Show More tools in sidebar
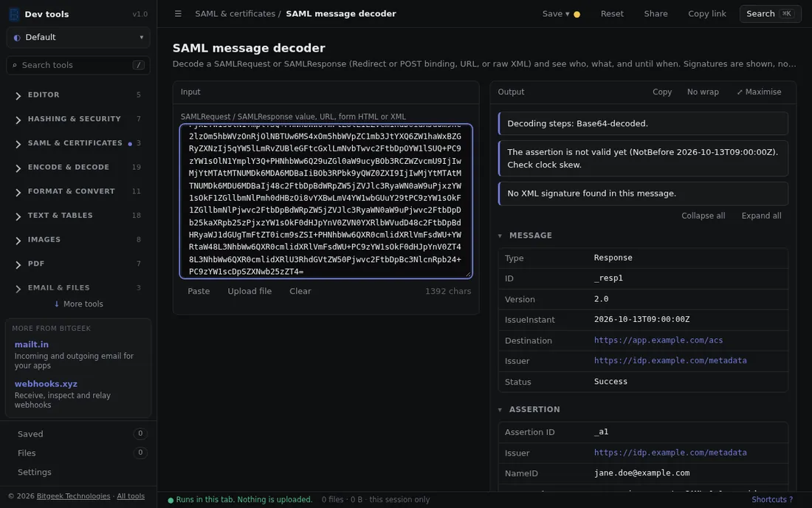Screen dimensions: 812x508 tap(78, 304)
